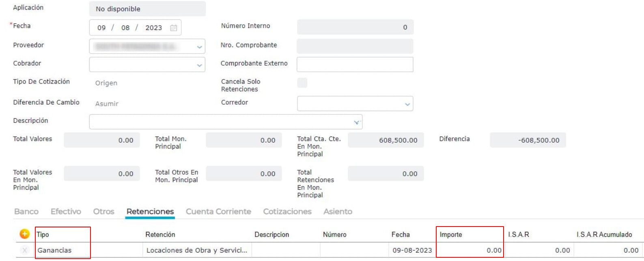Screen dimensions: 644x261
Task: Click the Número Interno field
Action: tap(355, 27)
